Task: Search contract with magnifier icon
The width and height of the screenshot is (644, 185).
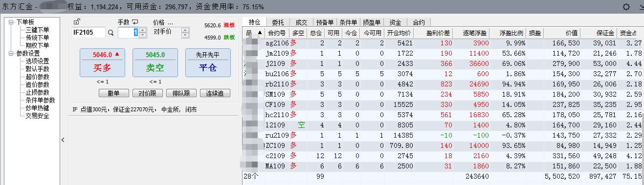Action: (111, 33)
